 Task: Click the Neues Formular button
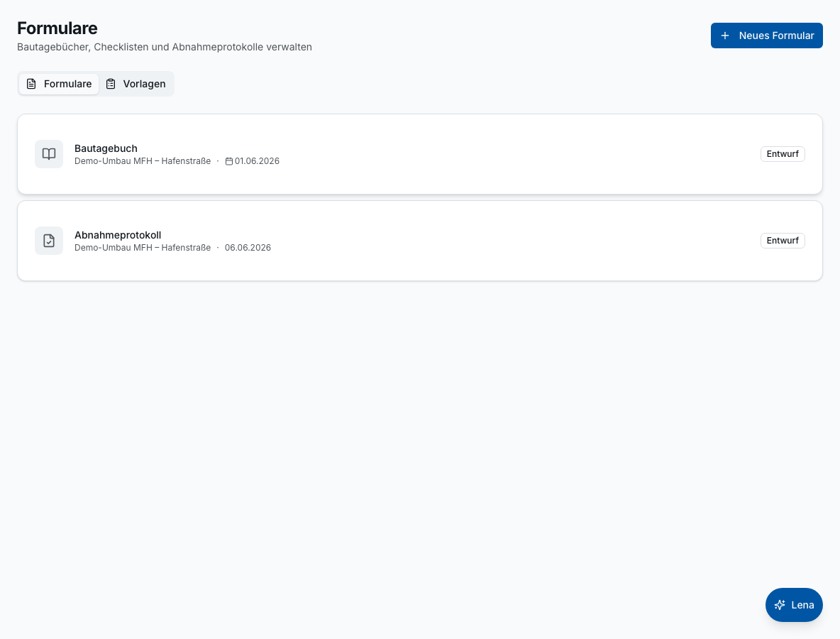(767, 35)
